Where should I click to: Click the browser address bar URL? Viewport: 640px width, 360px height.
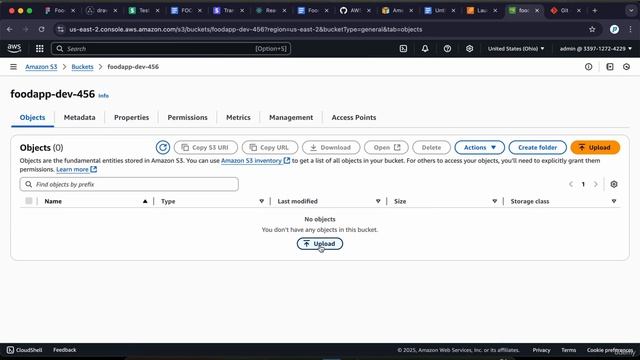(x=246, y=29)
